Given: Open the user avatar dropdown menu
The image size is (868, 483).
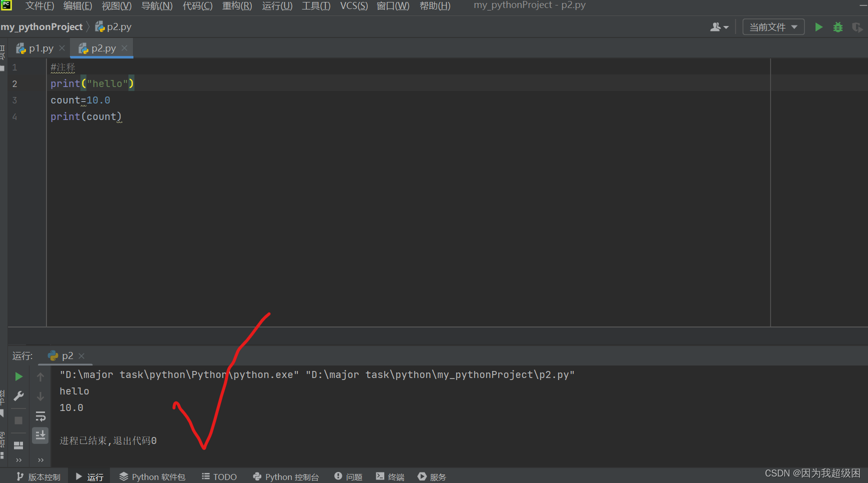Looking at the screenshot, I should coord(720,26).
